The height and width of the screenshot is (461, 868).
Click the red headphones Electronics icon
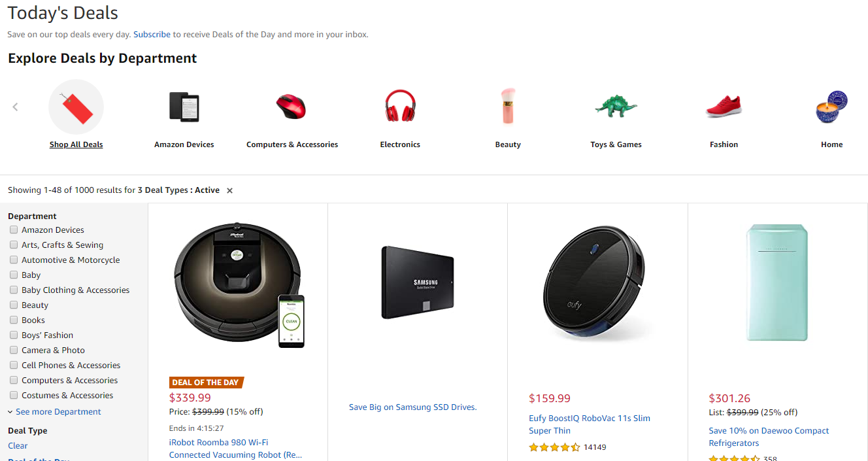pyautogui.click(x=400, y=107)
